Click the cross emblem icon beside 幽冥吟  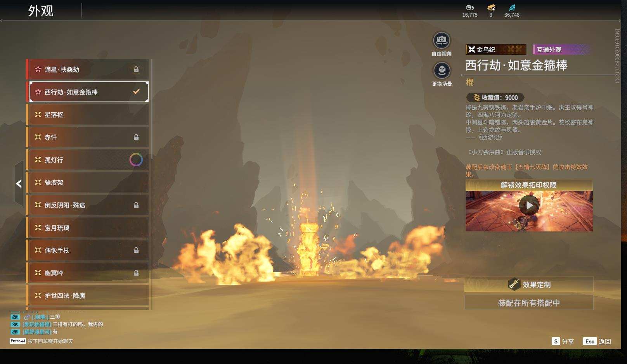coord(38,273)
